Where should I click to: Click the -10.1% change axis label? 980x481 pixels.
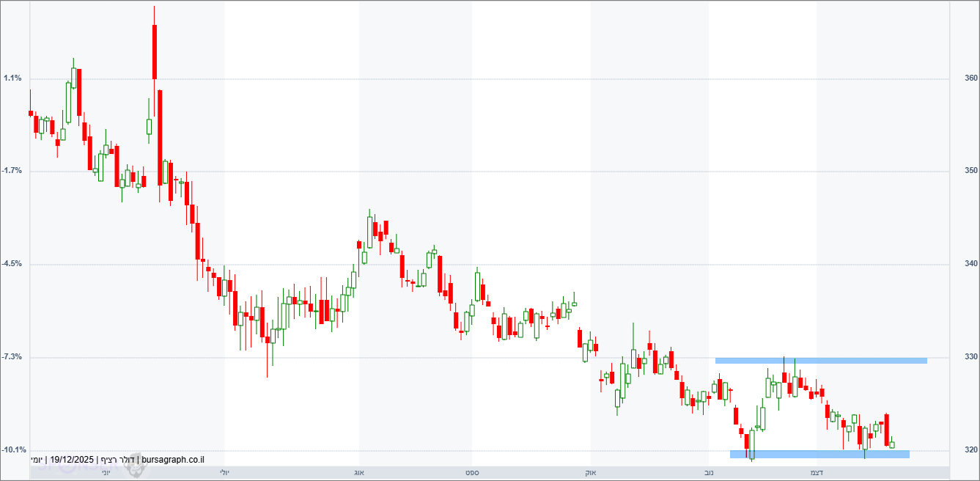(x=14, y=449)
